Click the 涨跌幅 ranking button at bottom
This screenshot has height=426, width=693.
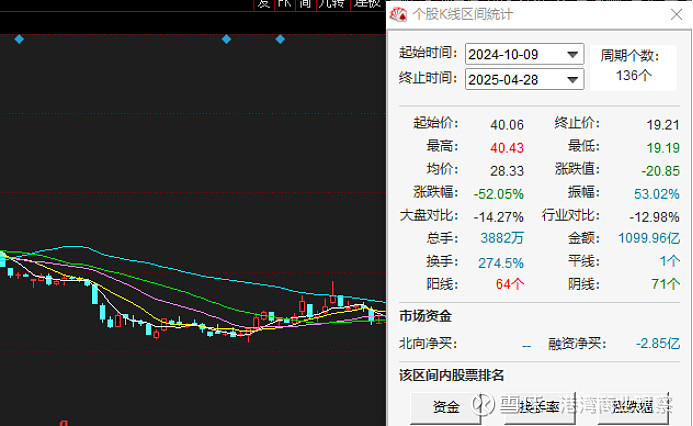(633, 407)
